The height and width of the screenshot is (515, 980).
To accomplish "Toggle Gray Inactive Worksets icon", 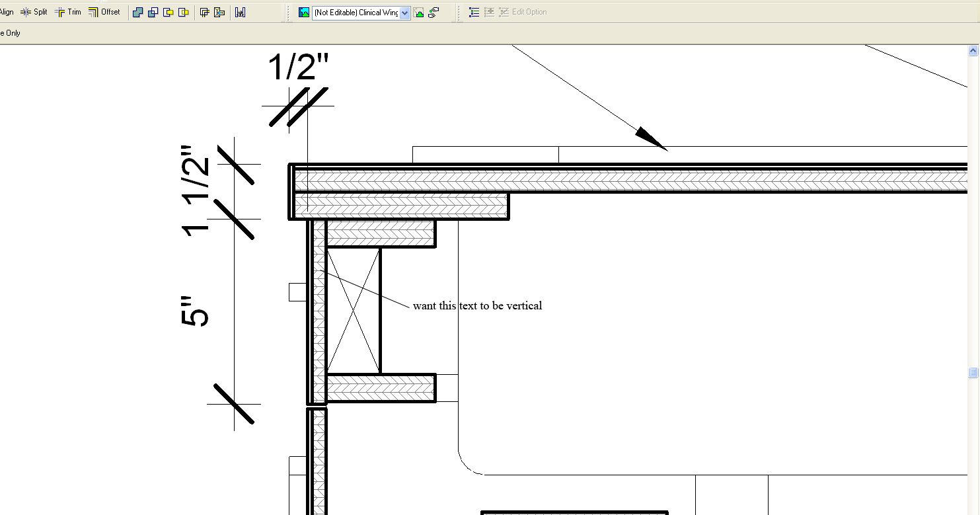I will [x=419, y=13].
